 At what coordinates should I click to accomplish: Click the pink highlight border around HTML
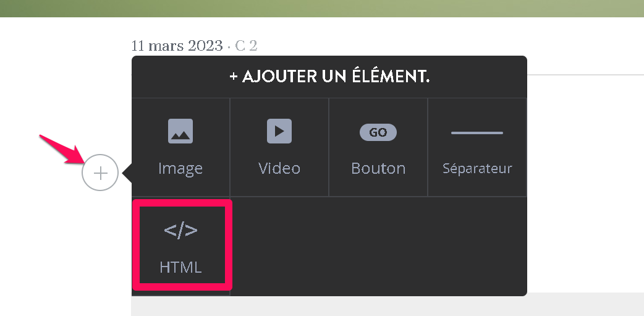pyautogui.click(x=182, y=244)
